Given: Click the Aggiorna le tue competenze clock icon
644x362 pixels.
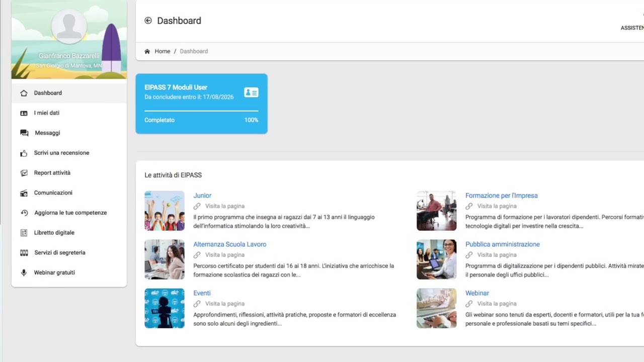Looking at the screenshot, I should point(24,213).
